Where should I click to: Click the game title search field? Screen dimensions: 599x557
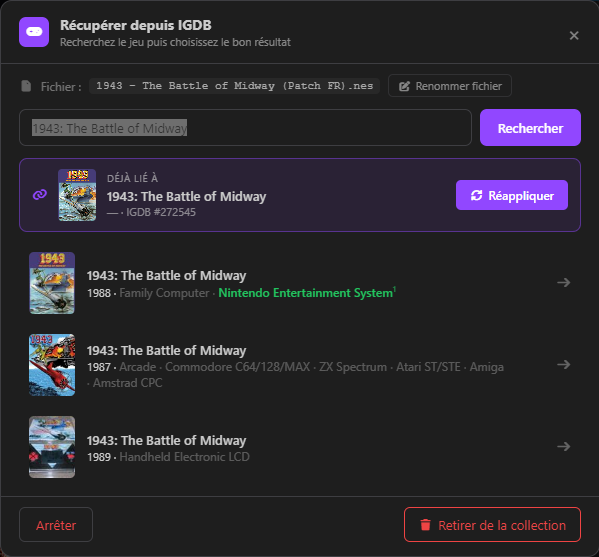[245, 128]
